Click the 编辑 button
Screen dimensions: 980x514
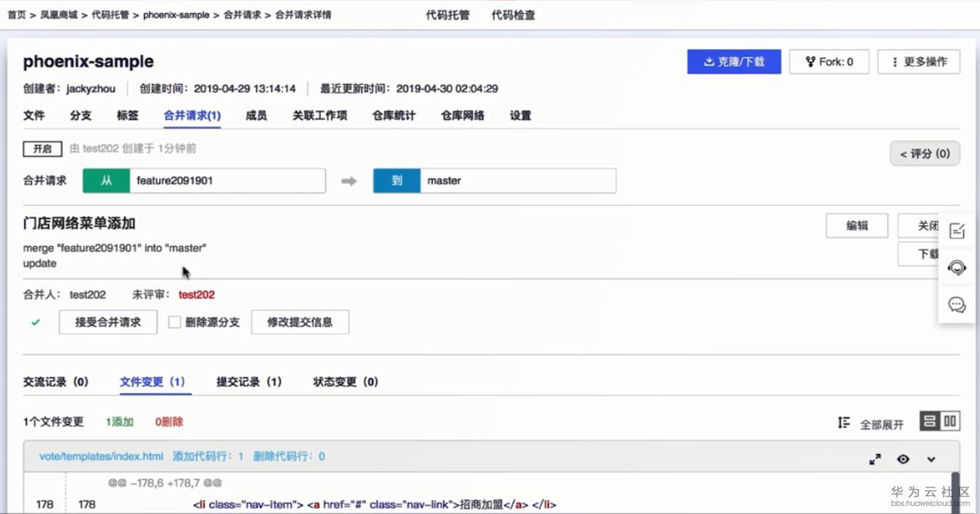(857, 226)
